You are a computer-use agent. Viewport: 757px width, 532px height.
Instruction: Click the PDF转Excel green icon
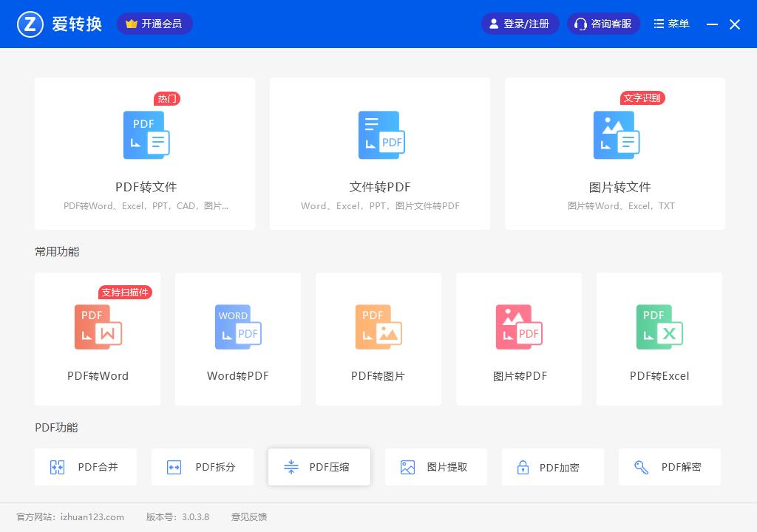click(659, 327)
